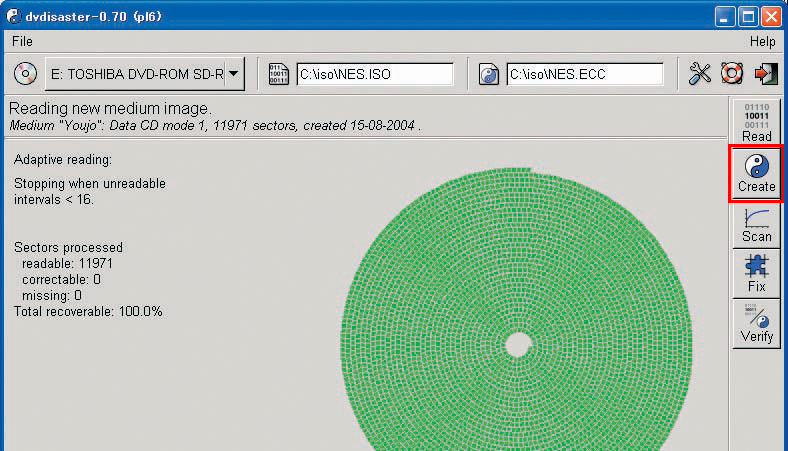
Task: Click the 'readable: 11971' text
Action: 67,263
